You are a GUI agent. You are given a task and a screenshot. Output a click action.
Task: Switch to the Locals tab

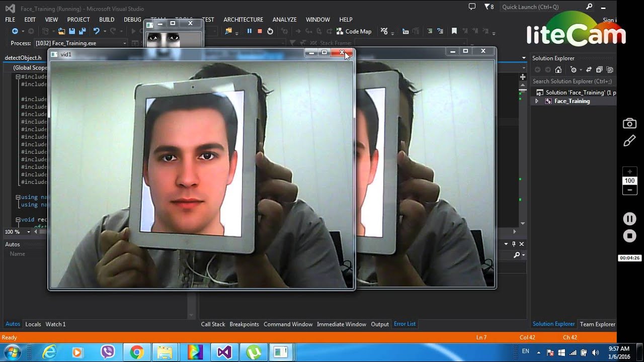(x=33, y=324)
